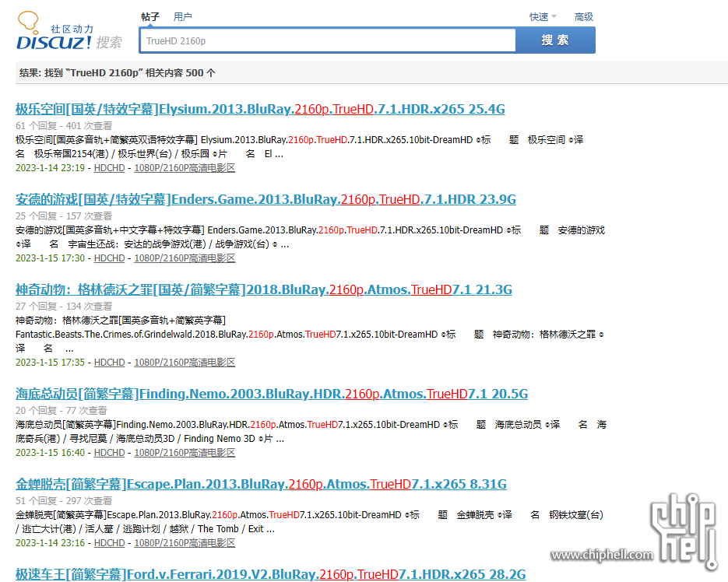Click the Discuz! logo
The height and width of the screenshot is (582, 728).
69,31
